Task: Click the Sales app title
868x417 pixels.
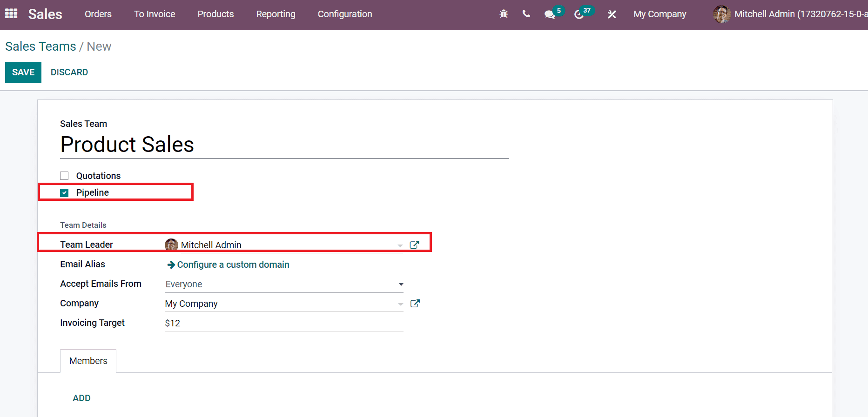Action: (x=45, y=14)
